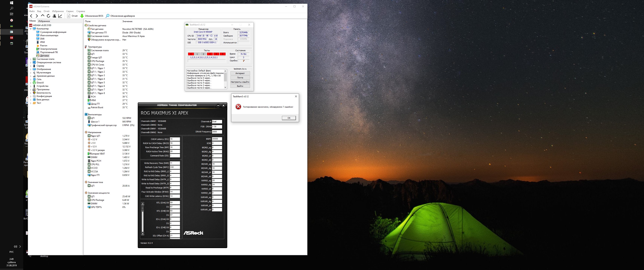Viewport: 644px width, 270px height.
Task: Open Windows Start button
Action: (x=11, y=3)
